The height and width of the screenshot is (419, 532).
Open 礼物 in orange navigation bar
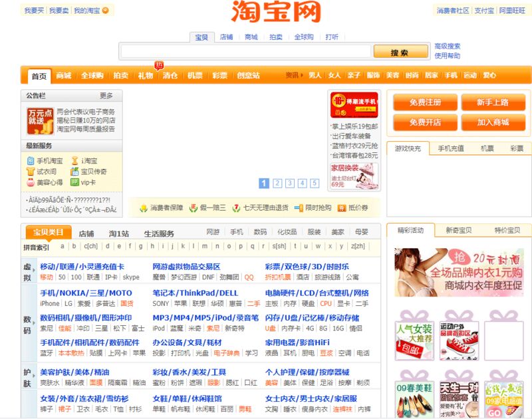coord(146,75)
